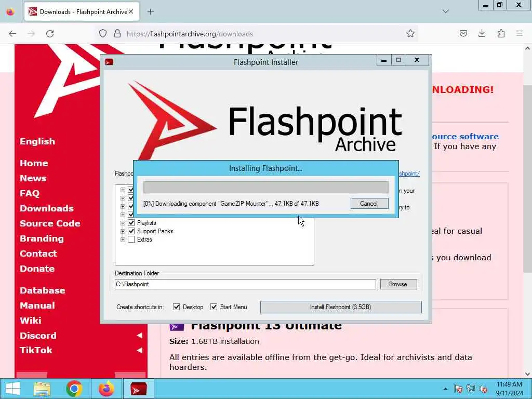Image resolution: width=532 pixels, height=399 pixels.
Task: Open News in website sidebar
Action: (x=33, y=178)
